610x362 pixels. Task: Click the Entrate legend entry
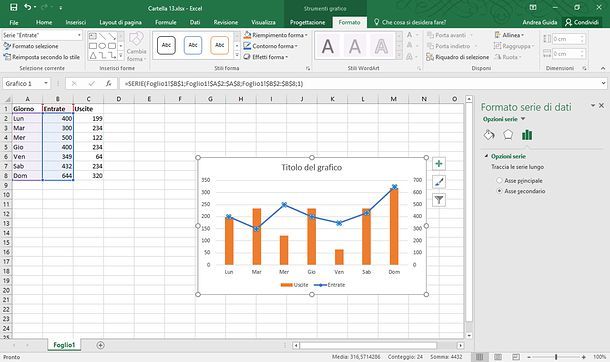(x=330, y=285)
